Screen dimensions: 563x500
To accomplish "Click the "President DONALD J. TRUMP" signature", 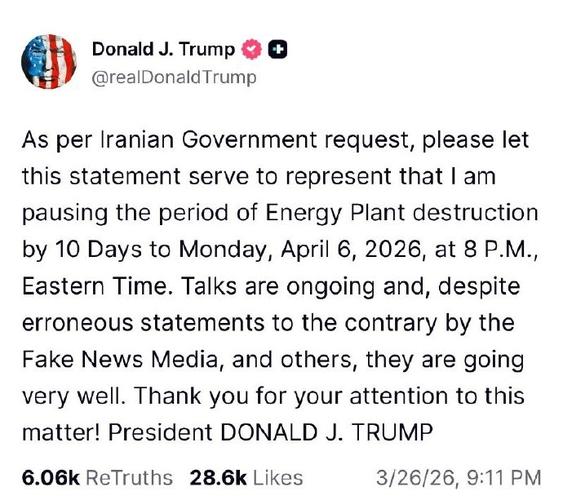I will (270, 432).
